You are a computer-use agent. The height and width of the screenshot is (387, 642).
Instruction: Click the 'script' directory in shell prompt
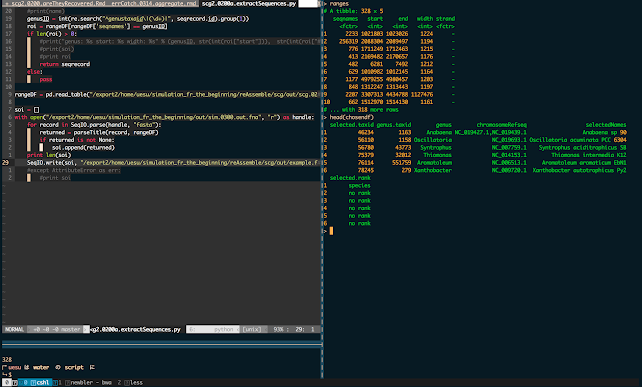click(x=74, y=367)
